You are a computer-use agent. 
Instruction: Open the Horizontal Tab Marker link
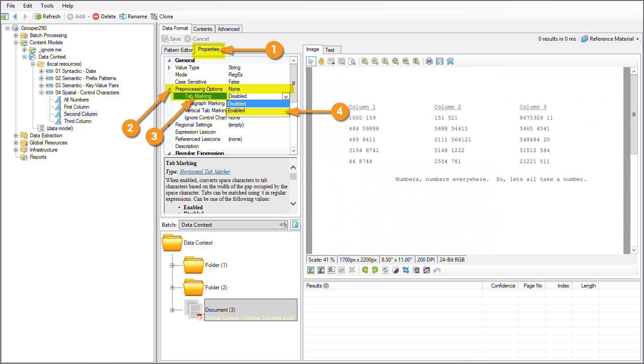(205, 172)
